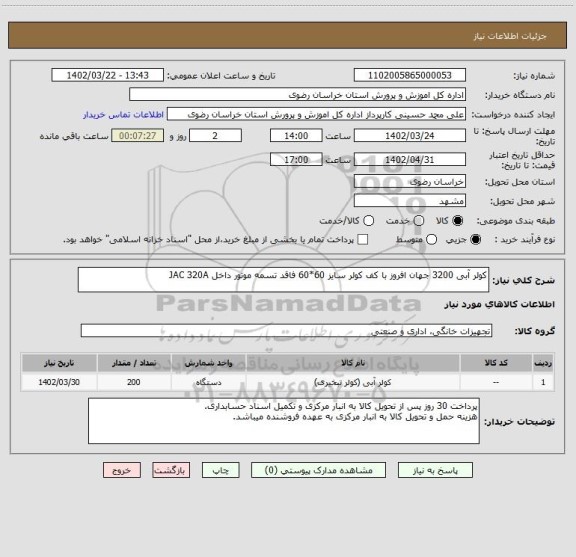This screenshot has width=576, height=557.
Task: Click the quantity cell 200
Action: [x=134, y=382]
